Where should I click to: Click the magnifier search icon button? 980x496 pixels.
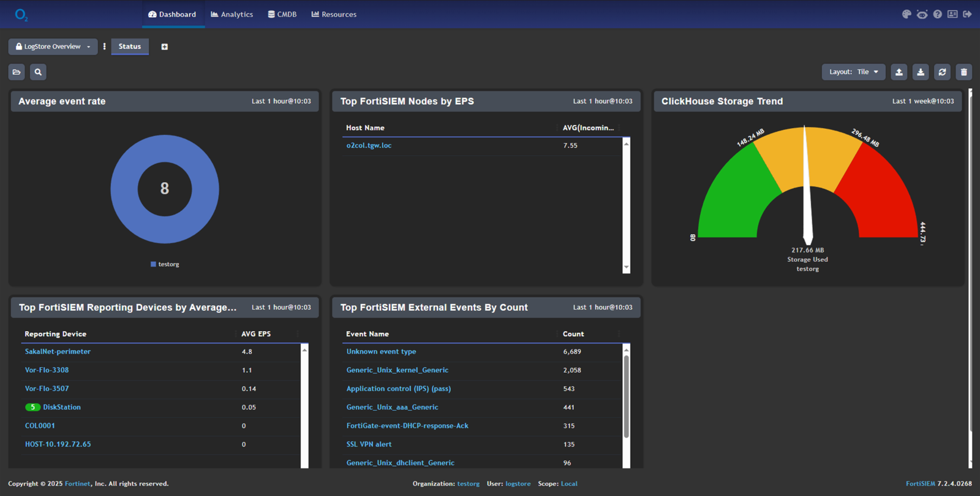[38, 72]
